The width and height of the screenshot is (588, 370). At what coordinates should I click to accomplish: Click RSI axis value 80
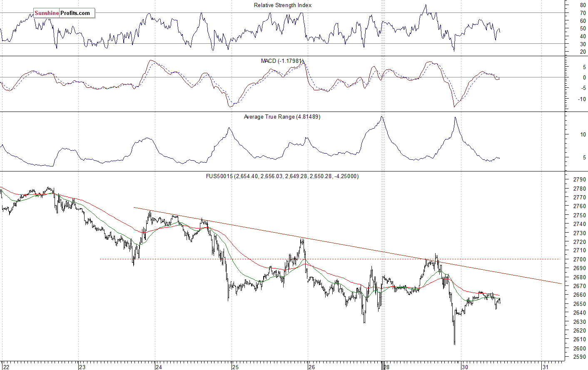coord(583,5)
